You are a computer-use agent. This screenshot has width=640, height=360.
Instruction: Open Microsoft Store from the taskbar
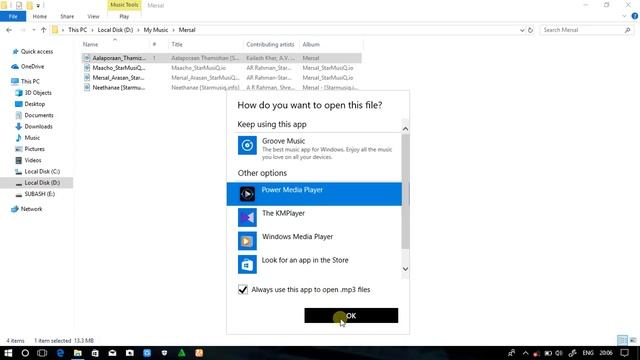95,353
